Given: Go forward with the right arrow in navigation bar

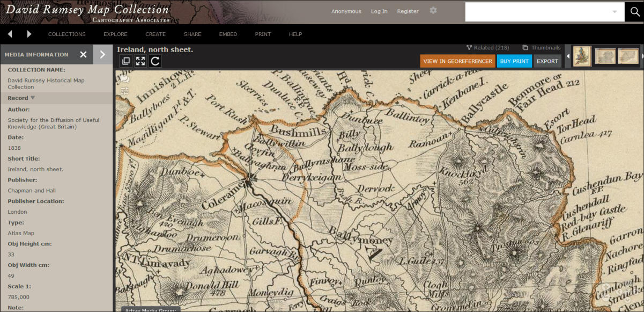Looking at the screenshot, I should tap(29, 34).
